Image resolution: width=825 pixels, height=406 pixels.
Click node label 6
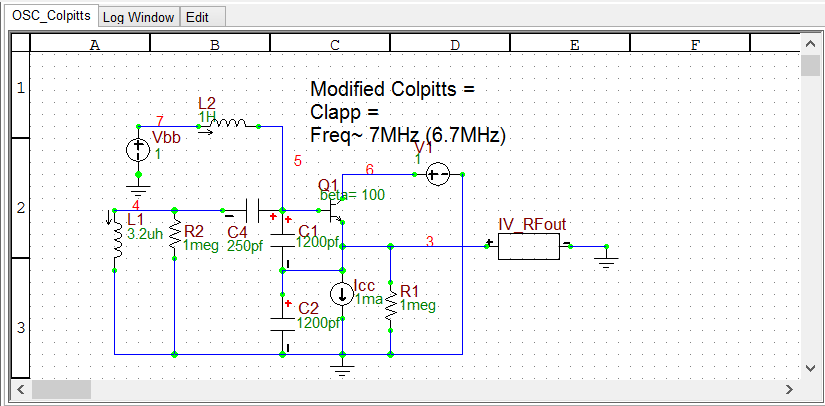[x=369, y=169]
